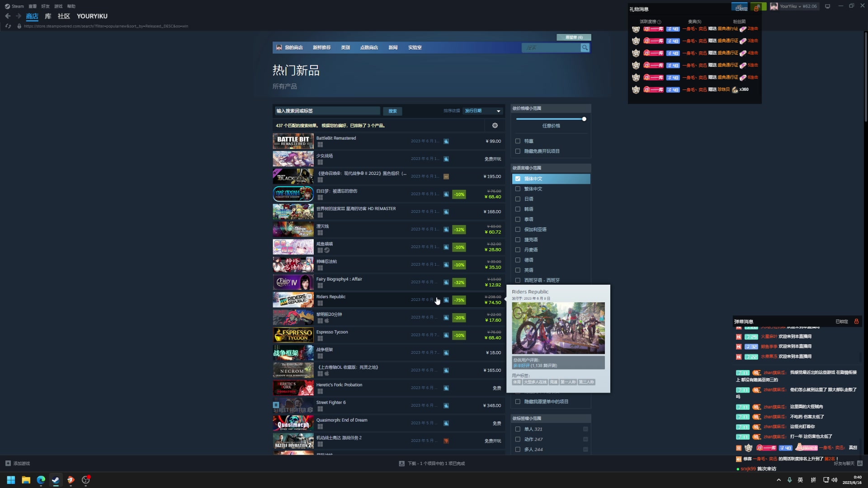Click the Riders Republic thumbnail in results
The height and width of the screenshot is (488, 868).
coord(293,300)
